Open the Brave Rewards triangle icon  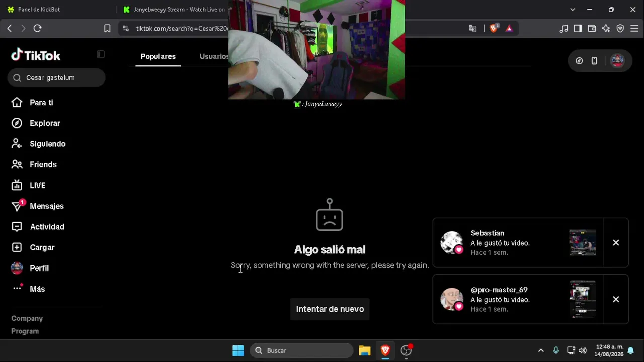pyautogui.click(x=509, y=29)
